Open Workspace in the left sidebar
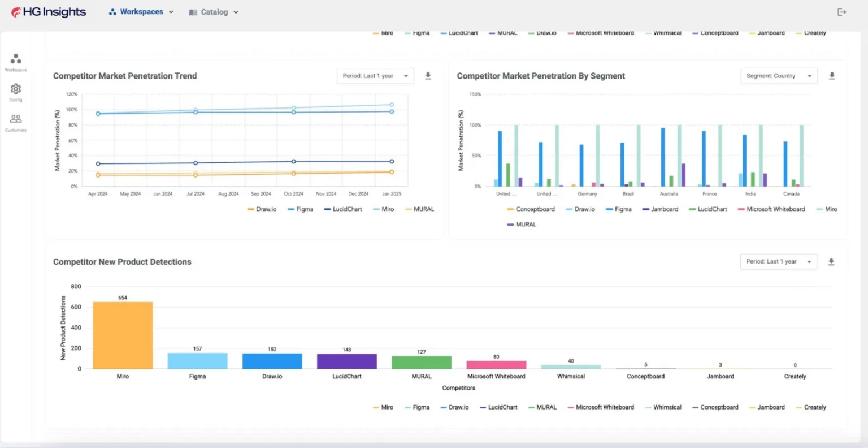The width and height of the screenshot is (868, 448). tap(16, 62)
